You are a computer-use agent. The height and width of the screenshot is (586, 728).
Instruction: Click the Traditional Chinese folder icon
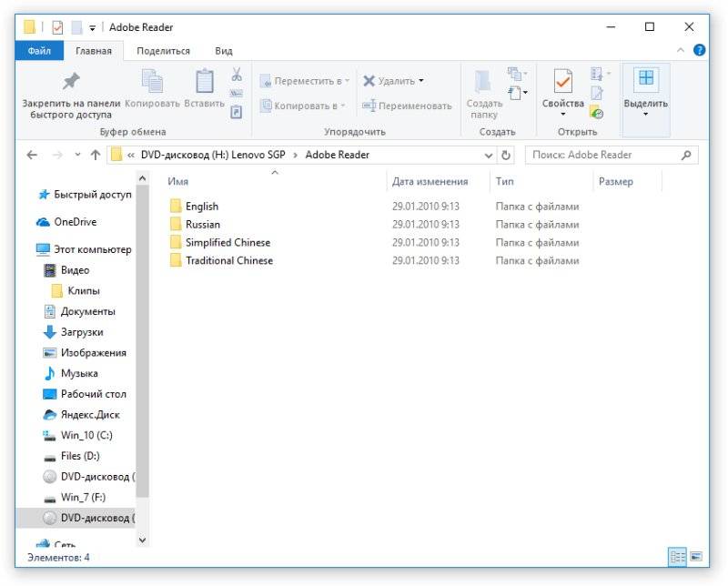176,260
